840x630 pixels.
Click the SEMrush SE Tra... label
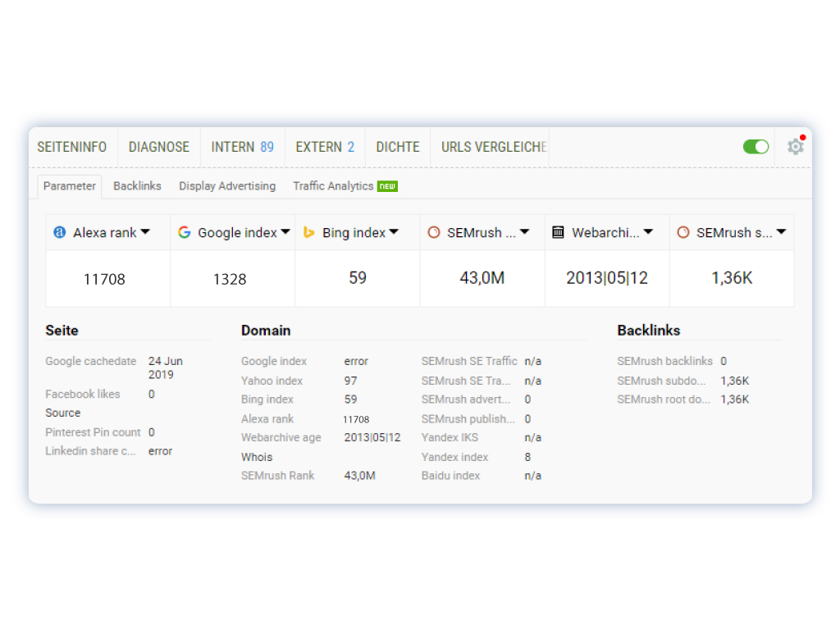point(466,381)
